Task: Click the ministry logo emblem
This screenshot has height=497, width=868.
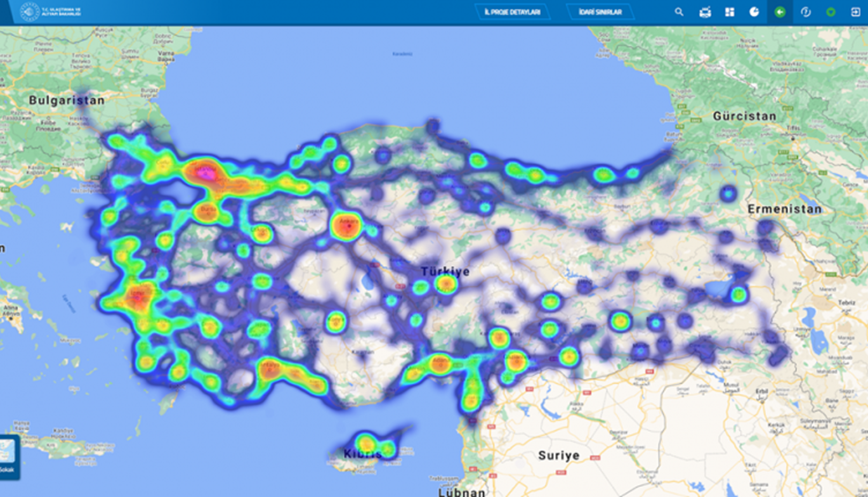Action: click(30, 12)
